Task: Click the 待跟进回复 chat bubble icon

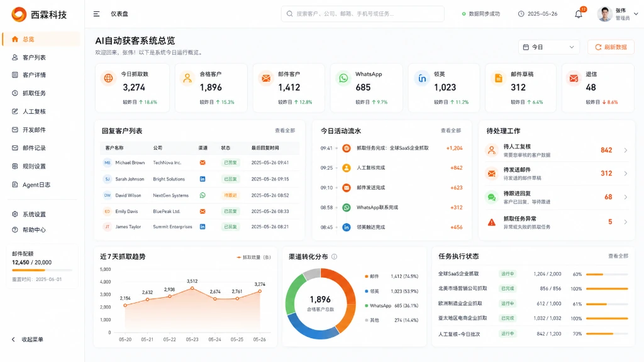Action: click(492, 197)
